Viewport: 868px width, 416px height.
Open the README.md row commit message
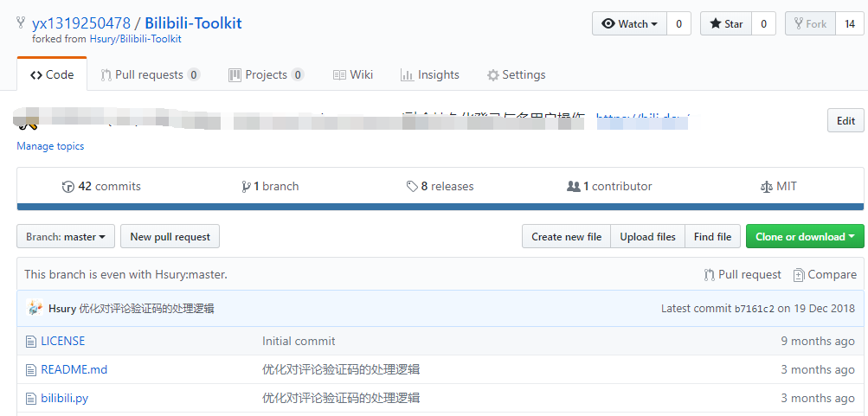click(x=341, y=369)
